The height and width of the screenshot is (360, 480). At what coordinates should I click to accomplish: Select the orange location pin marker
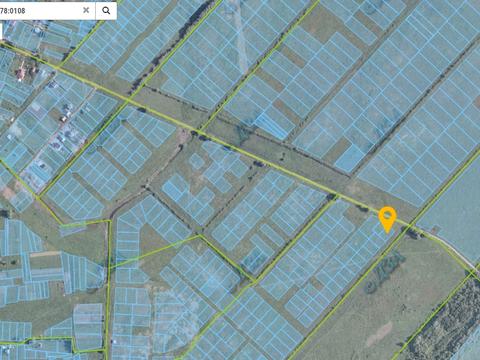click(387, 220)
